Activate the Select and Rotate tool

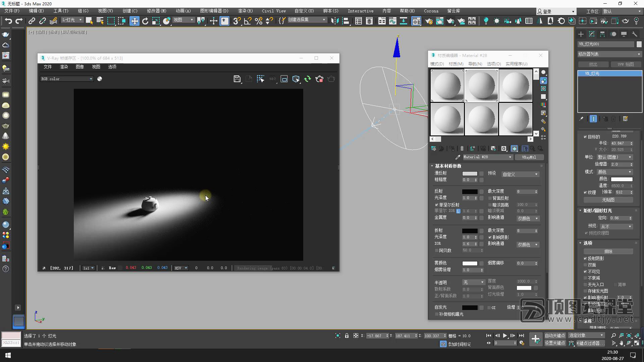[145, 21]
